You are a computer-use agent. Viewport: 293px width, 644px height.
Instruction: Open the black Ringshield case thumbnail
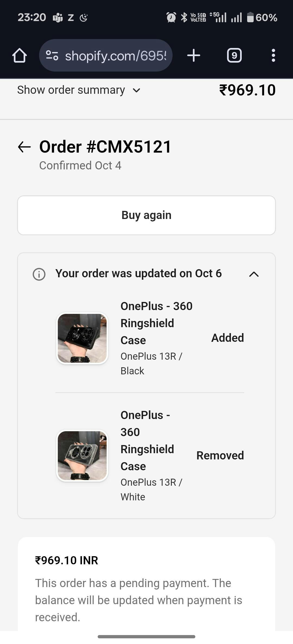point(82,338)
